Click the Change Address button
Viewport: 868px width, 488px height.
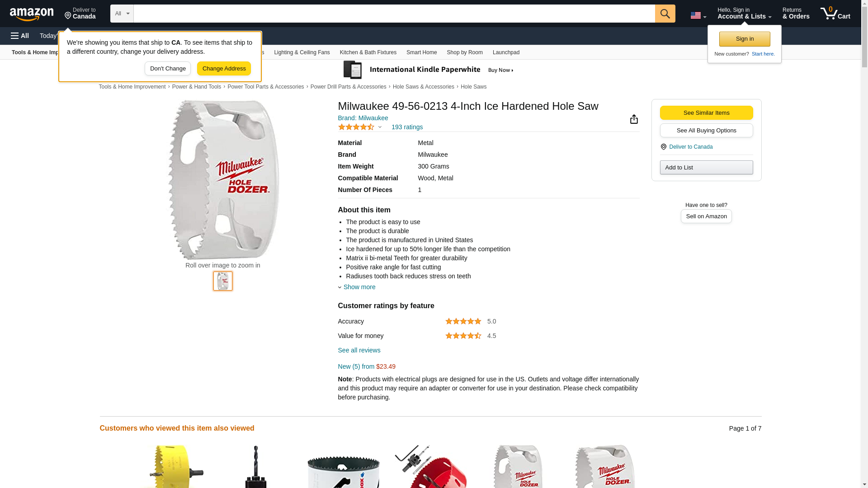pos(224,69)
